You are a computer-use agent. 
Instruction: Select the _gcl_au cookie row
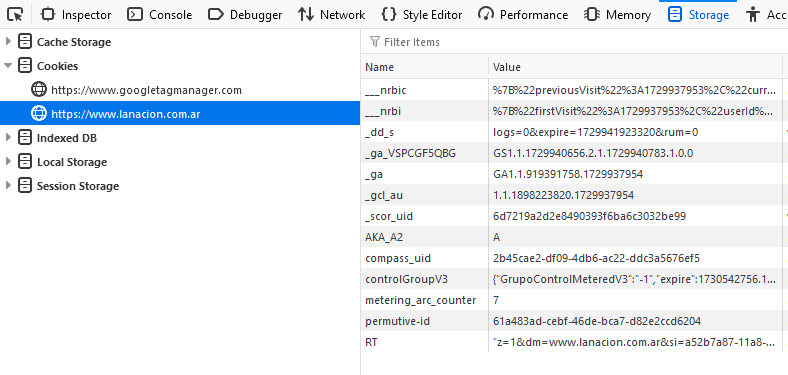[x=574, y=195]
